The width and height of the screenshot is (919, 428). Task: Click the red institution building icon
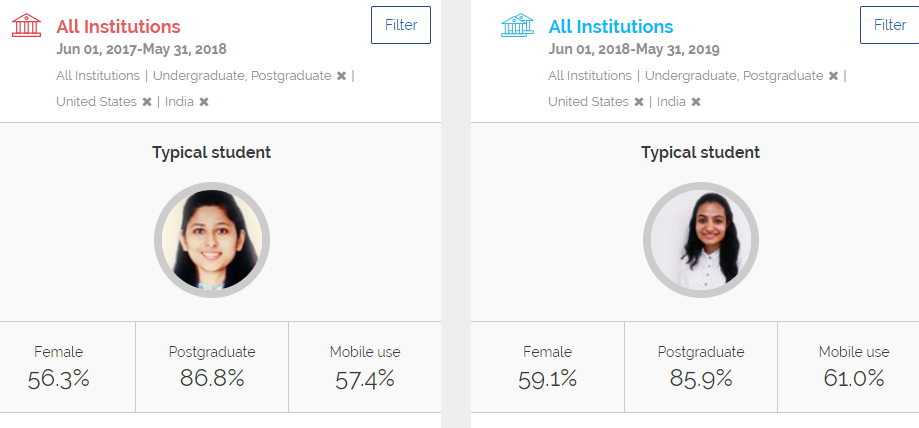click(27, 26)
